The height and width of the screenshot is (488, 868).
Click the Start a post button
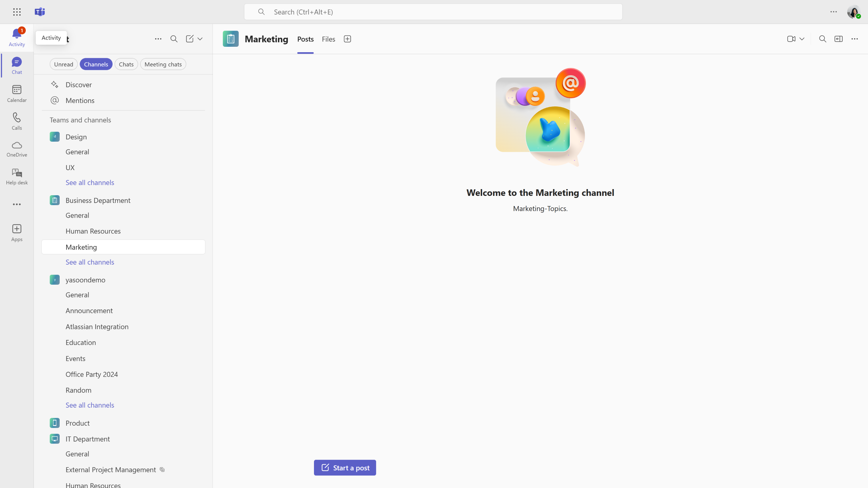(x=345, y=468)
